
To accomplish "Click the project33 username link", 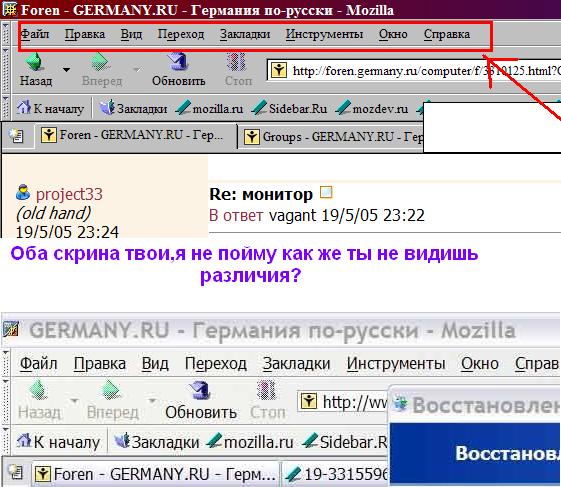I will tap(69, 194).
